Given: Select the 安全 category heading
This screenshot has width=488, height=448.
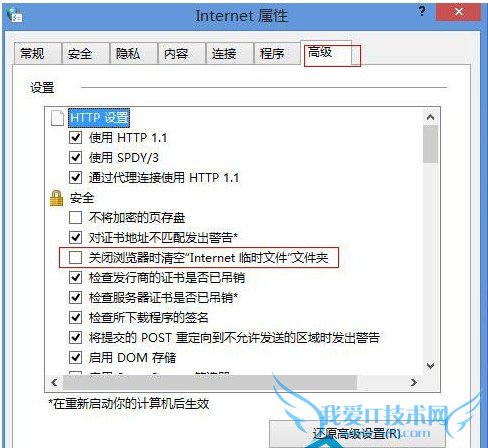Looking at the screenshot, I should click(x=82, y=198).
